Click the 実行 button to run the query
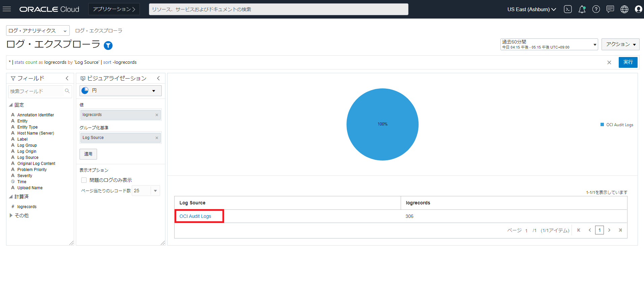Viewport: 644px width, 284px height. [628, 62]
